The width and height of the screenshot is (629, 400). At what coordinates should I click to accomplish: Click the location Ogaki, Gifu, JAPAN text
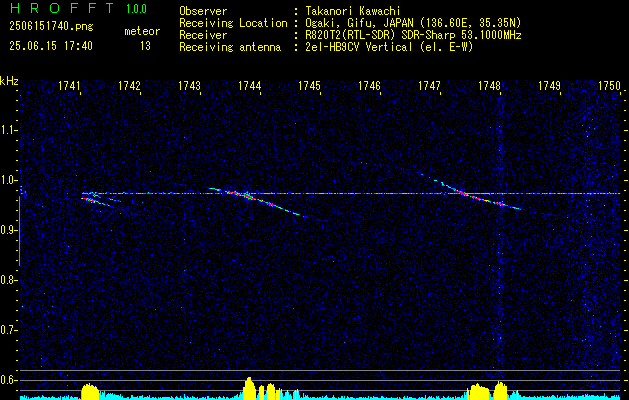click(358, 23)
